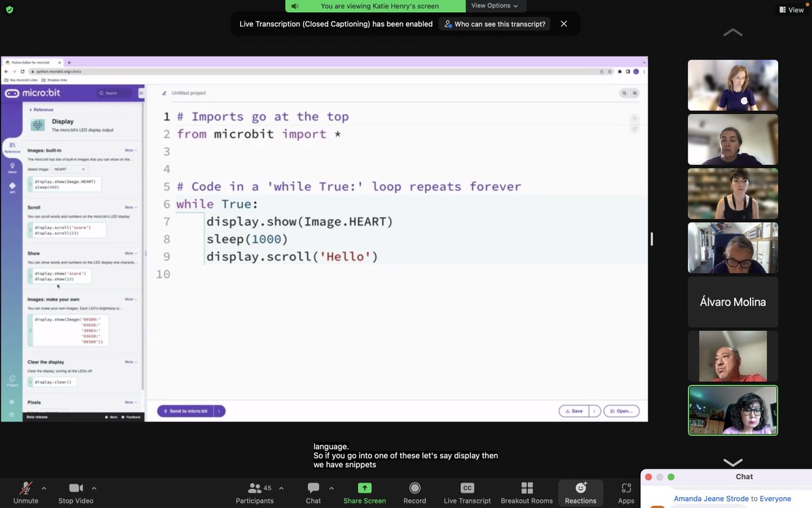Save the project with the Save button
The image size is (812, 508).
574,411
